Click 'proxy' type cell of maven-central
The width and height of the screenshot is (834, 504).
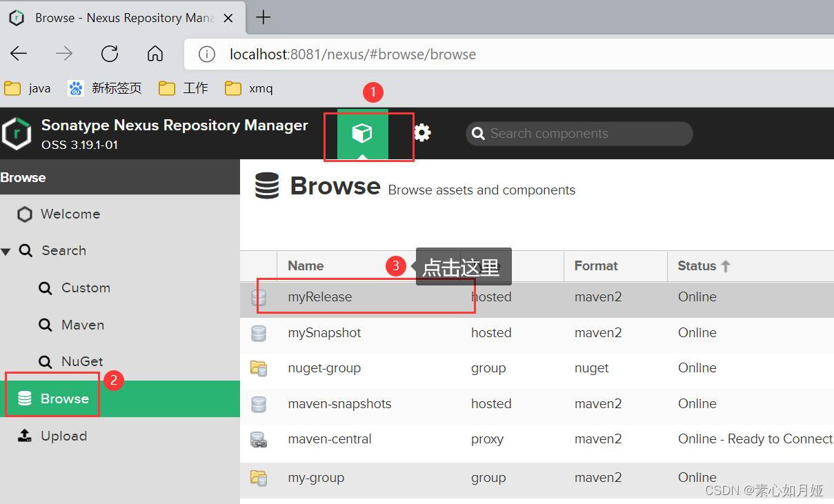click(x=487, y=439)
